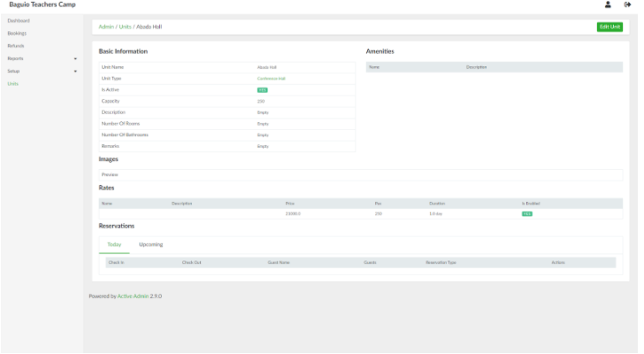The width and height of the screenshot is (644, 354).
Task: Open Refunds in the sidebar
Action: [x=16, y=45]
